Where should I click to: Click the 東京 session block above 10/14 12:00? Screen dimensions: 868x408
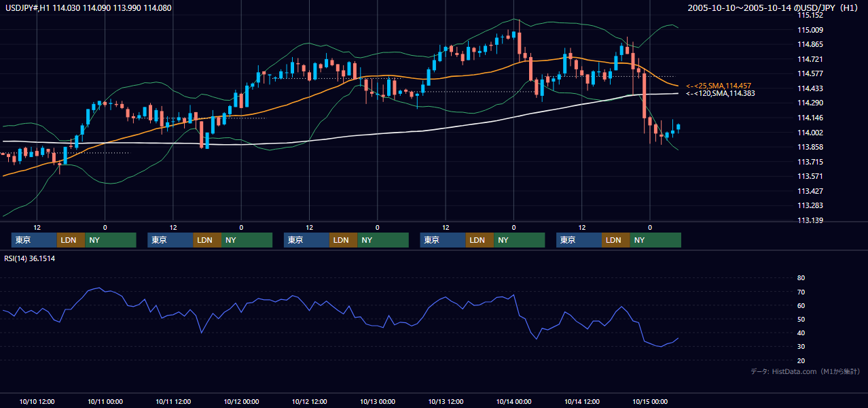[x=579, y=240]
